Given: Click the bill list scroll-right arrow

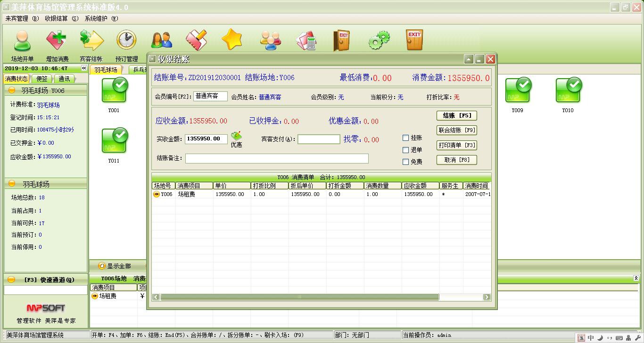Looking at the screenshot, I should pos(487,297).
